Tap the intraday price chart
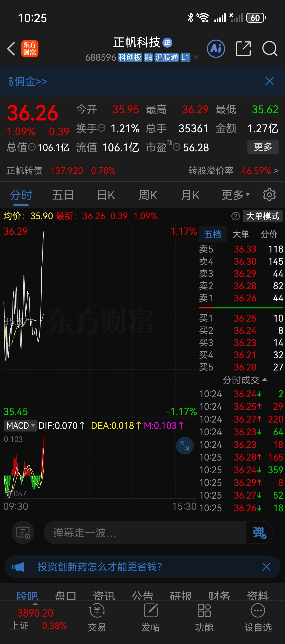 tap(100, 321)
